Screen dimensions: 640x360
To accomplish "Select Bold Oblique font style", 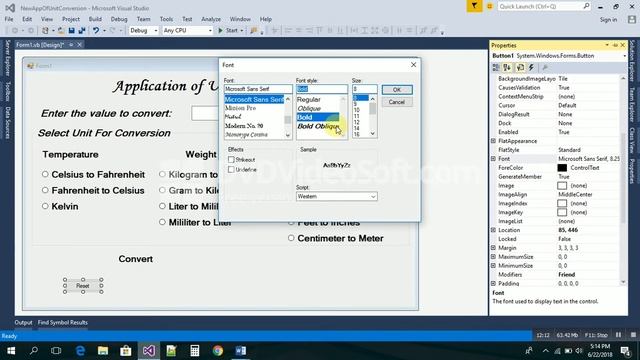I will [x=318, y=126].
